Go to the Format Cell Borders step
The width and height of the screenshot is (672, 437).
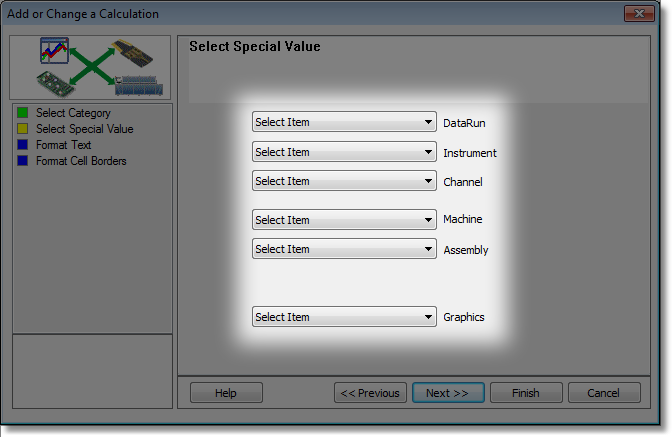(81, 161)
